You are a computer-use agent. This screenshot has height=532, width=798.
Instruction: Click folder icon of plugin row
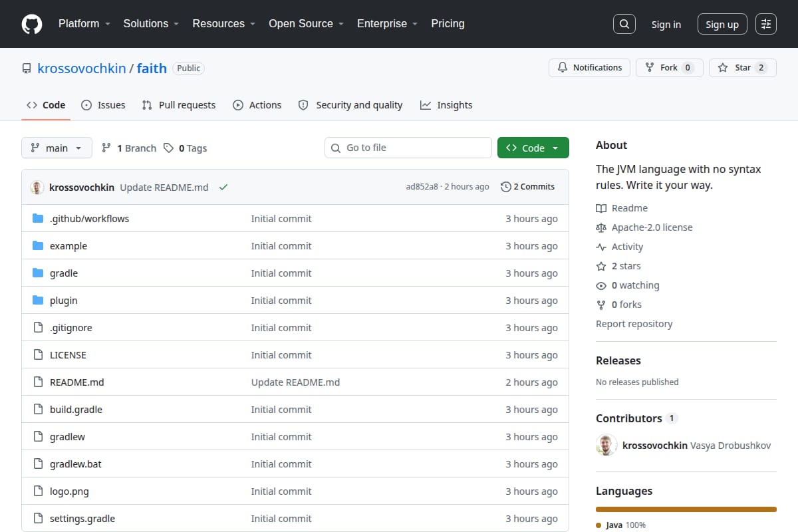(38, 301)
